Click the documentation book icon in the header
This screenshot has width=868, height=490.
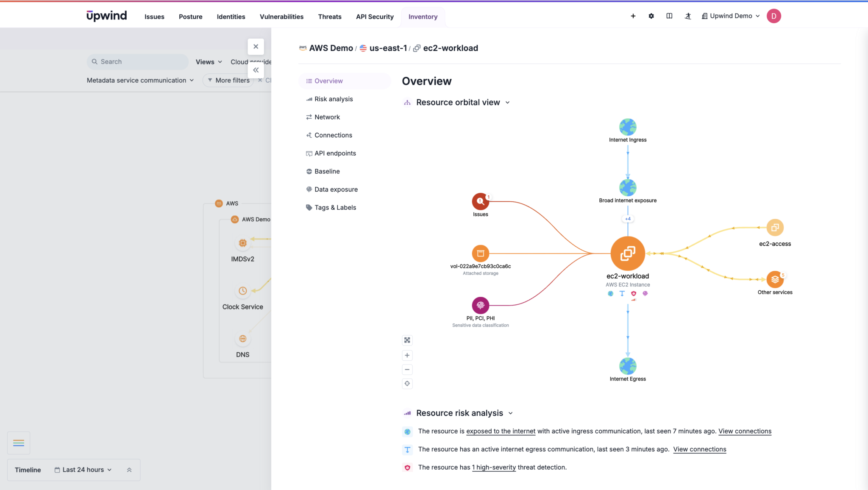(x=670, y=16)
